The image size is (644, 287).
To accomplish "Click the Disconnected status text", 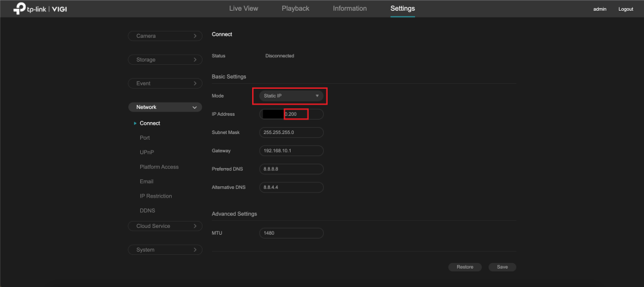I will tap(280, 56).
